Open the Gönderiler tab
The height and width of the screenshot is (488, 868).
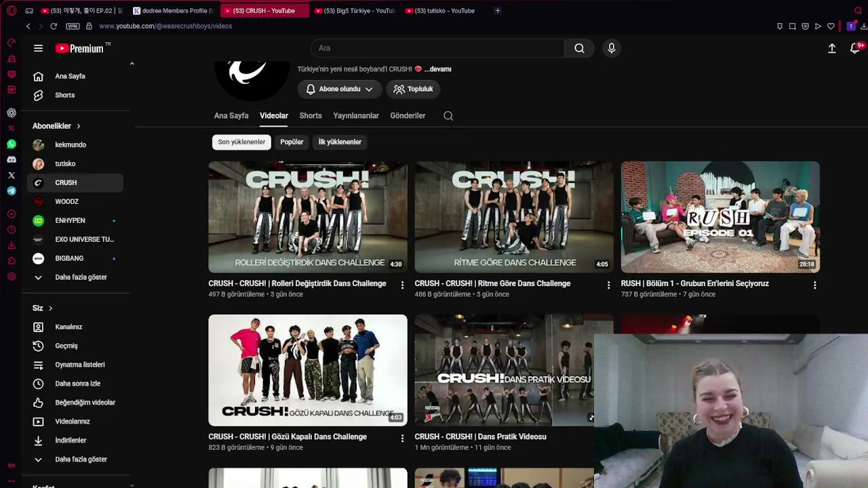click(408, 116)
